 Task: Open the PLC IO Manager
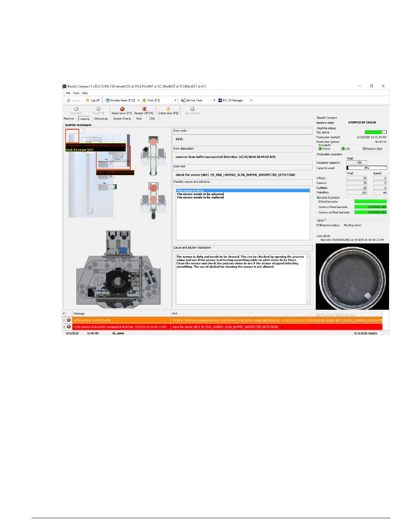tap(231, 100)
